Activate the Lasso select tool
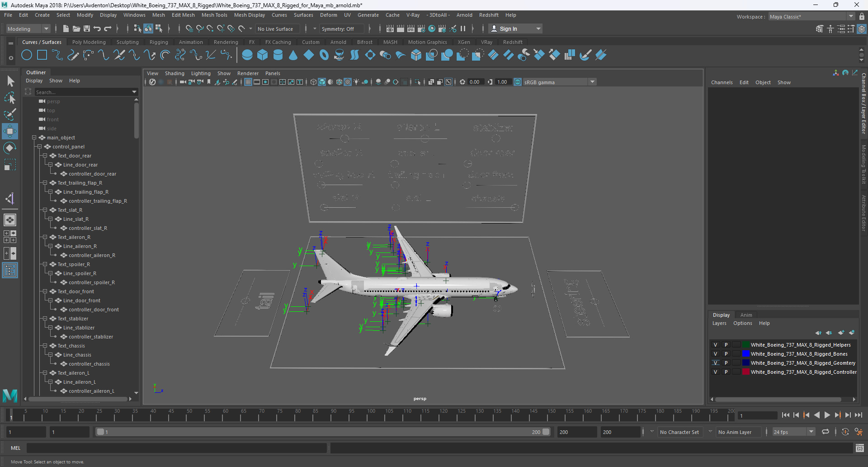Viewport: 868px width, 467px height. [10, 98]
